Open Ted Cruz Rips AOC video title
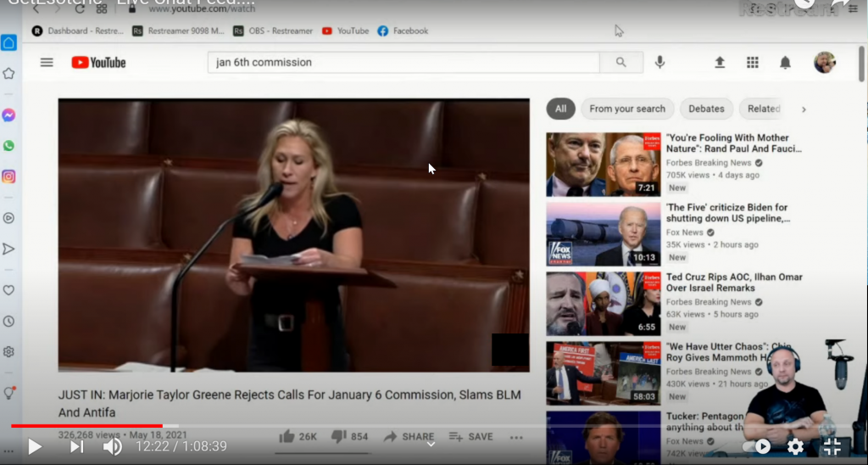The image size is (868, 465). click(734, 282)
